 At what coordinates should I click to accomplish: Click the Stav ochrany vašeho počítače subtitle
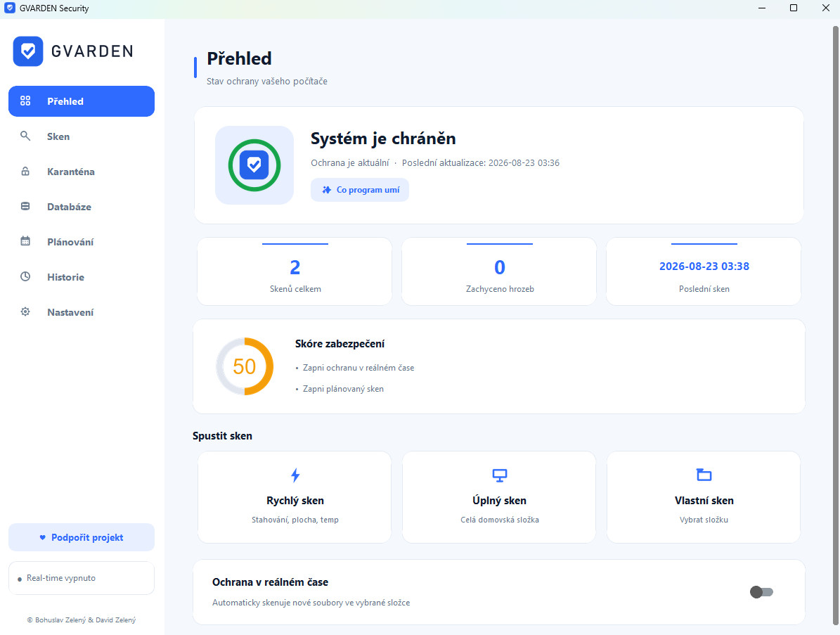coord(267,82)
